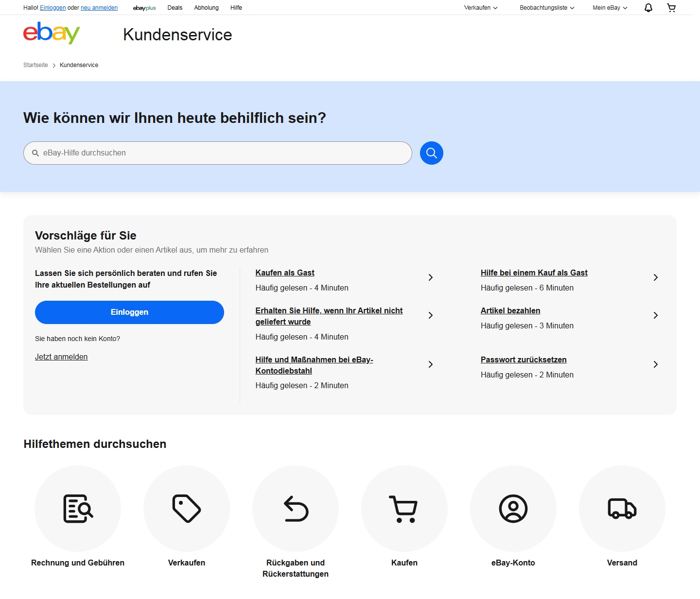The height and width of the screenshot is (599, 700).
Task: Open the Kaufen cart topic icon
Action: pyautogui.click(x=404, y=509)
